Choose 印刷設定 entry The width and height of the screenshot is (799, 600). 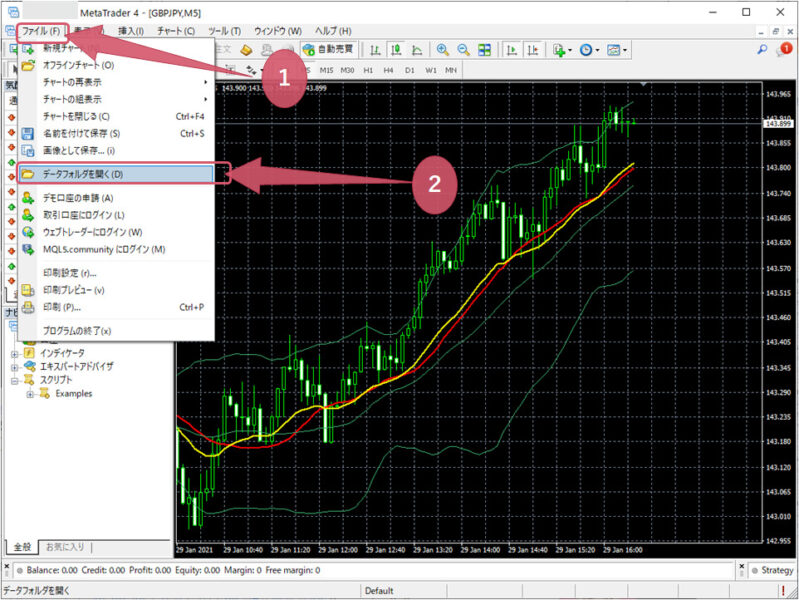(116, 273)
